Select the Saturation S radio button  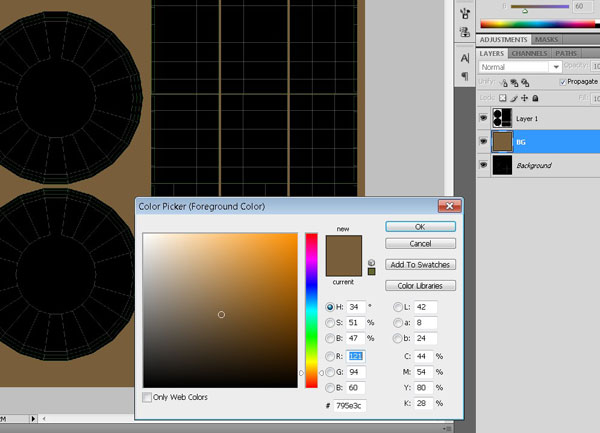click(x=331, y=323)
